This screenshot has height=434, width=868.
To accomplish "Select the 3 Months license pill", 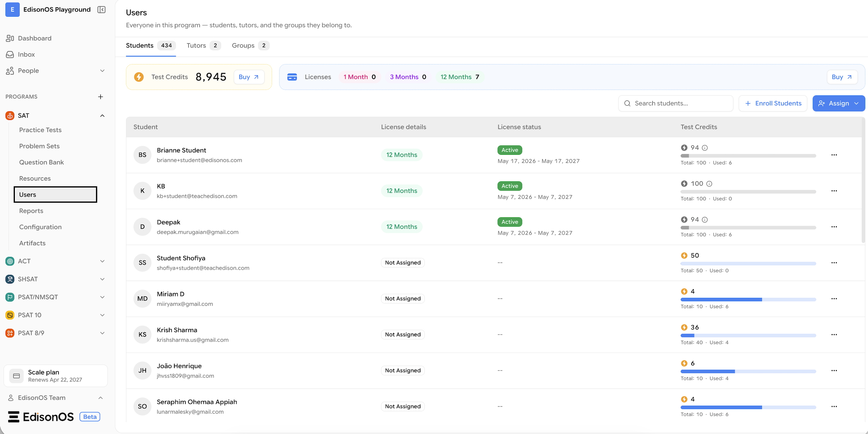I will 408,77.
